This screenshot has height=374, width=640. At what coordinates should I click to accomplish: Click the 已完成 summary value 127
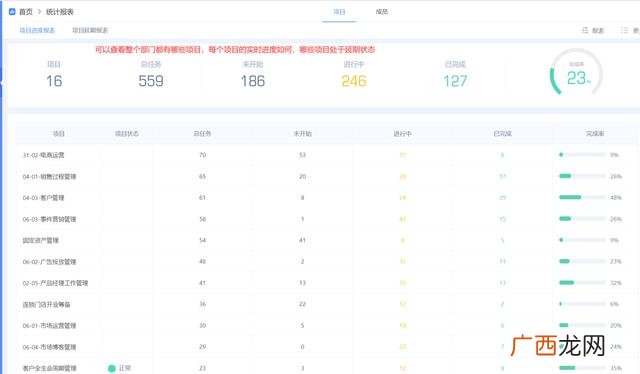(455, 81)
